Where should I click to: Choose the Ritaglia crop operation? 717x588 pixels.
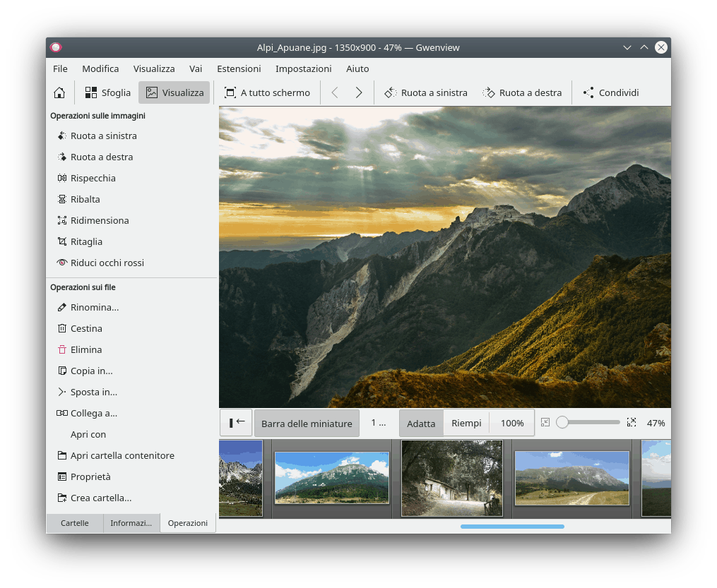click(x=86, y=241)
